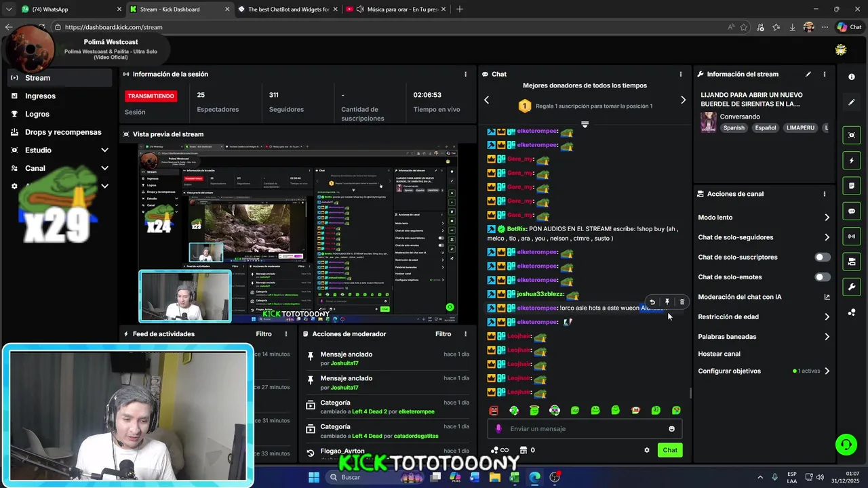The height and width of the screenshot is (488, 868).
Task: Open Filtro in Feed de actividades
Action: (x=264, y=334)
